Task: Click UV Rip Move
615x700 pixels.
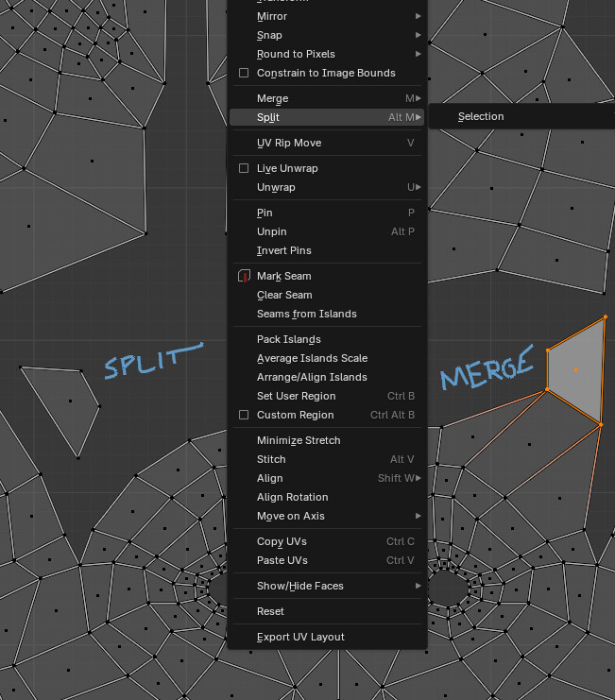Action: 327,143
